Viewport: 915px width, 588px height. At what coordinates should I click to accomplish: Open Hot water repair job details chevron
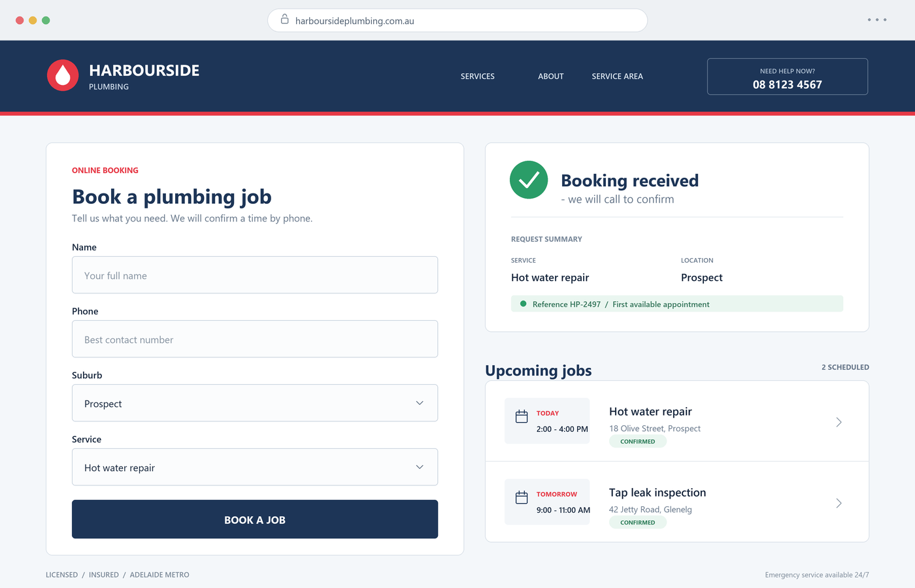pos(839,422)
